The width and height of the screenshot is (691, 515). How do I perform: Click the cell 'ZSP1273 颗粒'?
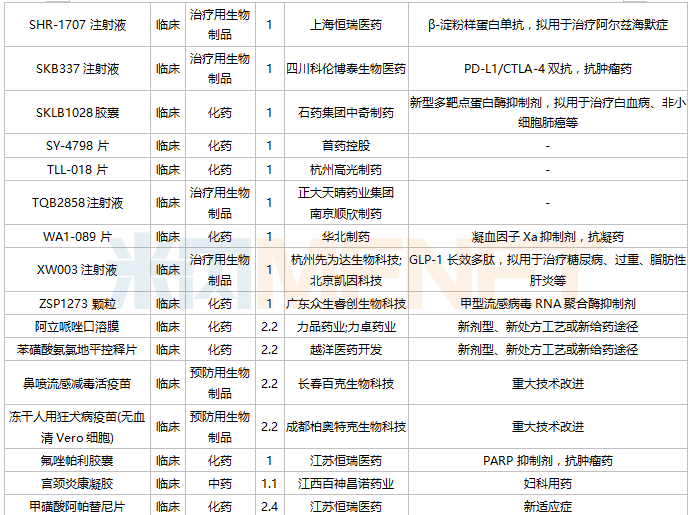point(78,303)
